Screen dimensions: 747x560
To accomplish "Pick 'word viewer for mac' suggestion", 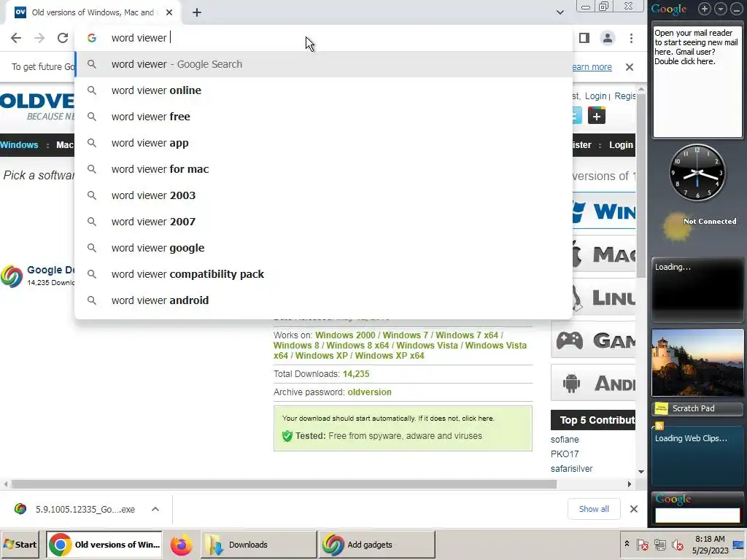I will coord(323,169).
